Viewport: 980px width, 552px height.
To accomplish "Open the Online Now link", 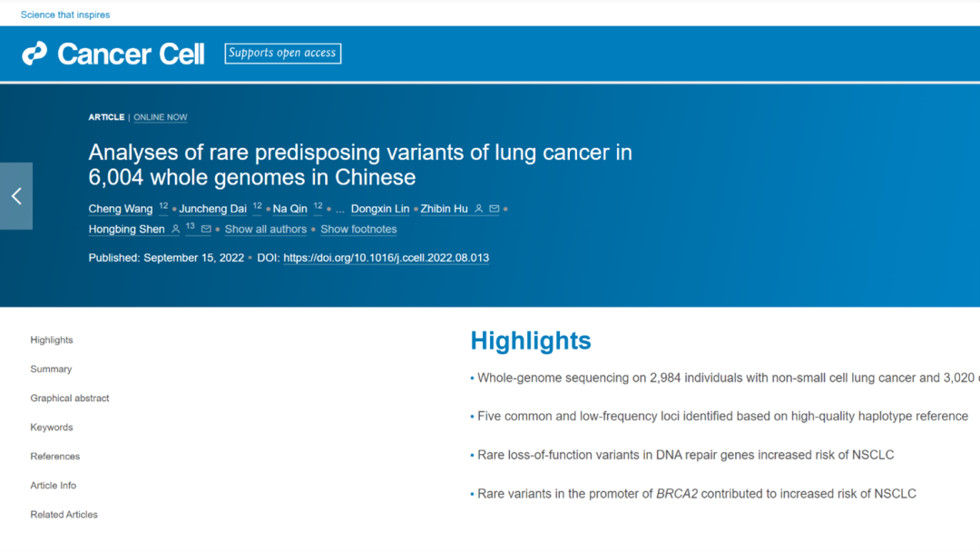I will pos(161,117).
